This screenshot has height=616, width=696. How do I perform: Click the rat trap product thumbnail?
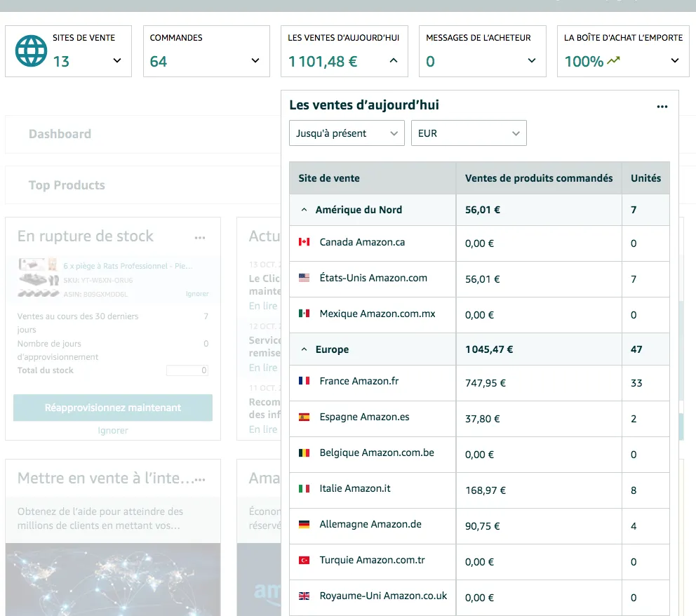38,277
